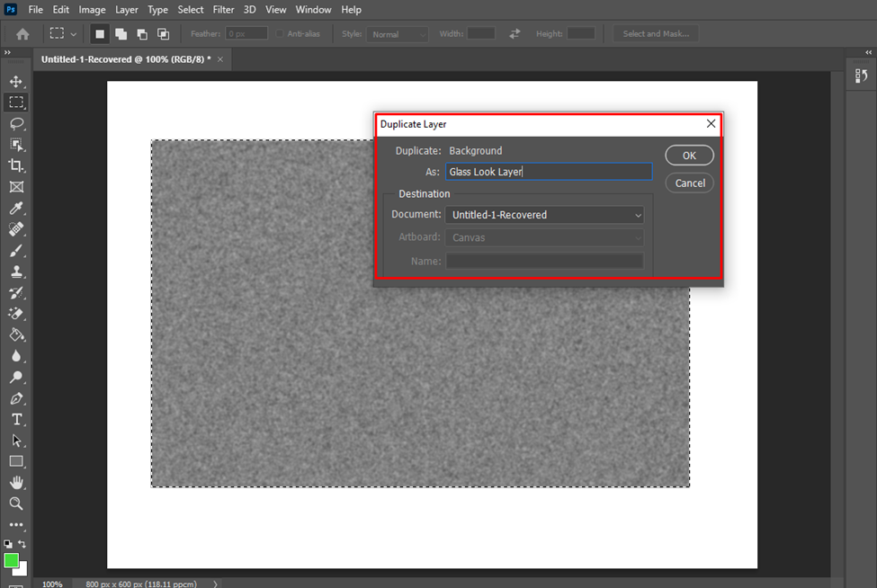Select the Move tool

tap(16, 82)
